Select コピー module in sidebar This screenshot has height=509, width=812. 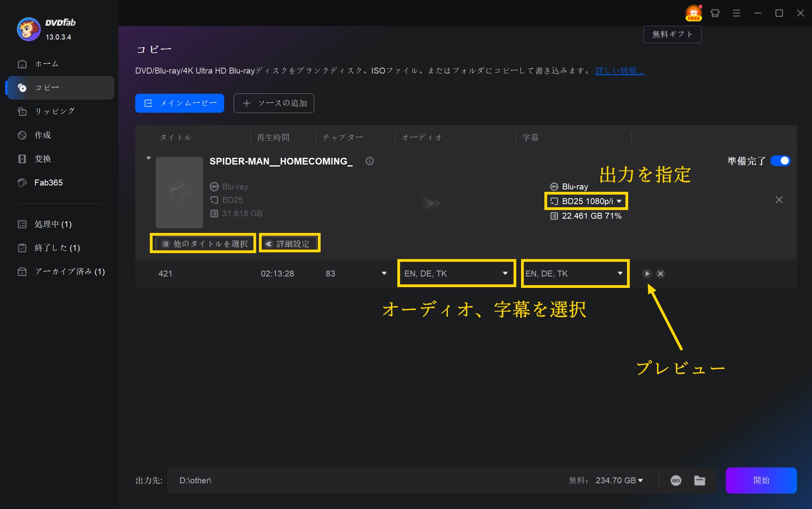tap(60, 87)
